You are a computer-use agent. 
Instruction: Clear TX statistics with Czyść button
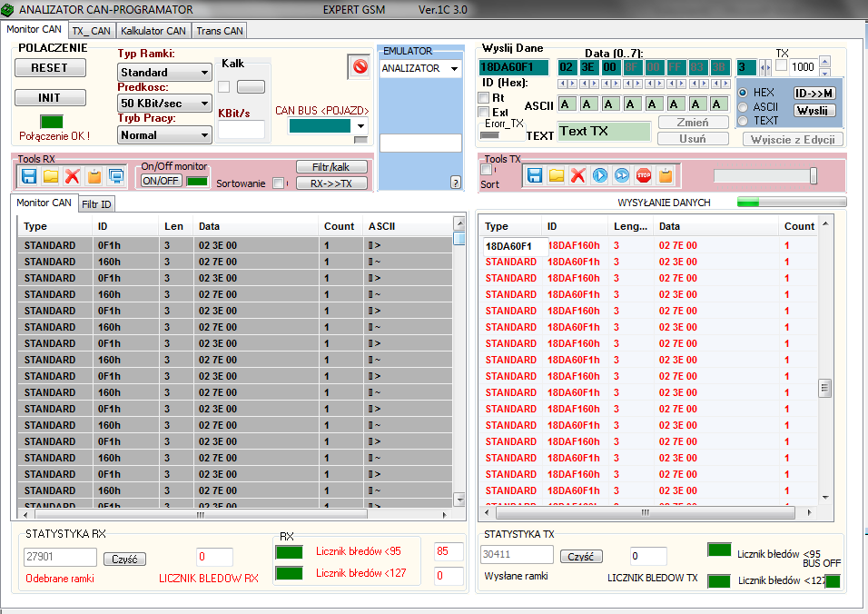[x=581, y=557]
